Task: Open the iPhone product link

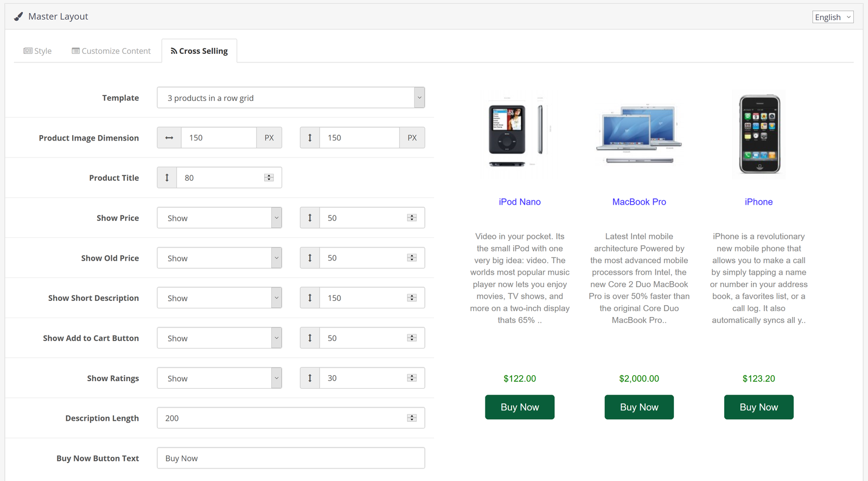Action: point(758,202)
